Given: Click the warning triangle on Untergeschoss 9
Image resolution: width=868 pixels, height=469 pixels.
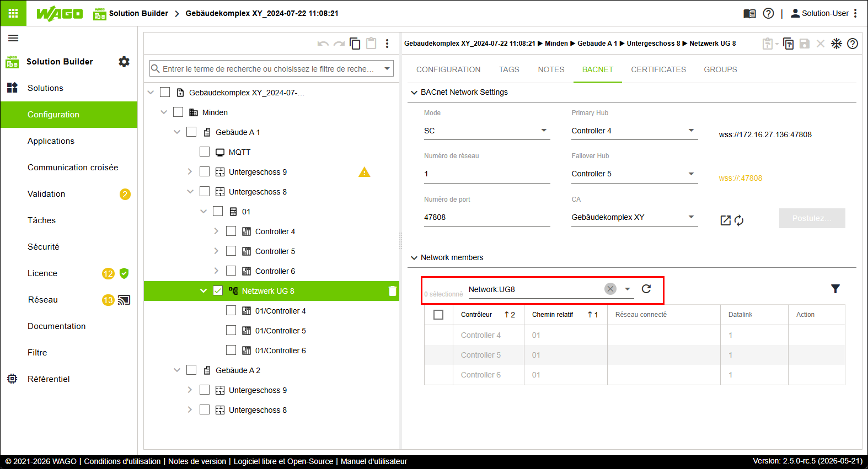Looking at the screenshot, I should coord(365,172).
